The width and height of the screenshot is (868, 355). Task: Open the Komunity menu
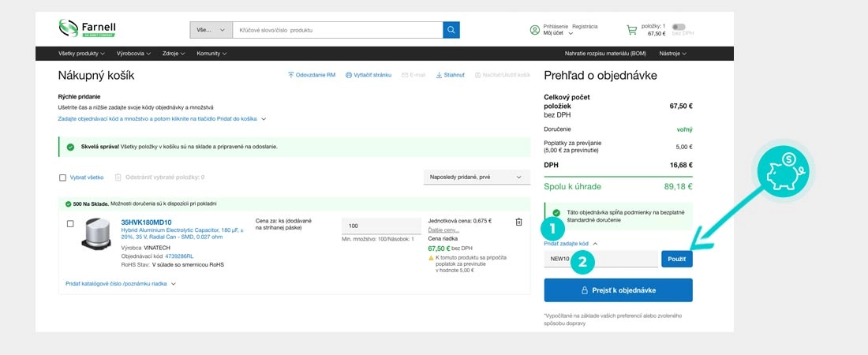point(211,54)
